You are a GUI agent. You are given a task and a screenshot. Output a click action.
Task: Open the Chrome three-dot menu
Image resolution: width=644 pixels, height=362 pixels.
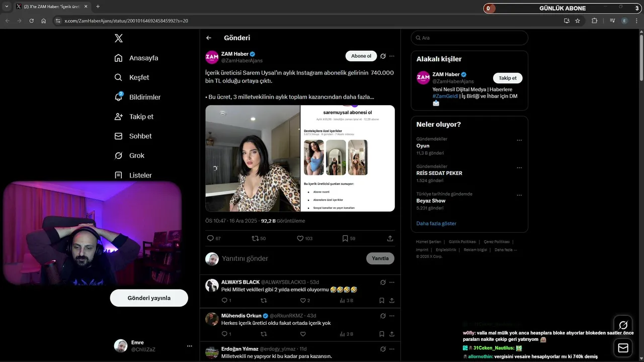637,21
